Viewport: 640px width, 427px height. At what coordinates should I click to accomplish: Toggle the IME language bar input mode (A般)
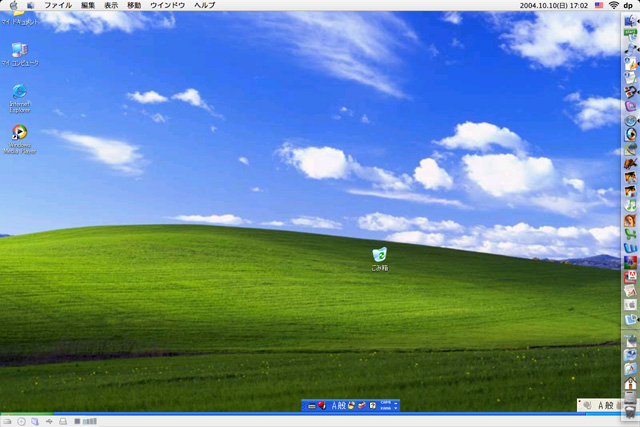pos(338,405)
